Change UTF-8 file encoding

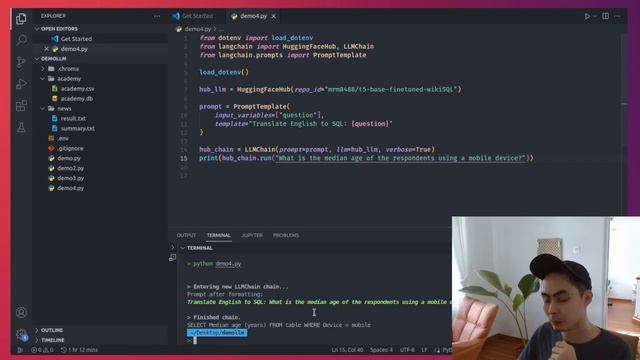tap(407, 350)
